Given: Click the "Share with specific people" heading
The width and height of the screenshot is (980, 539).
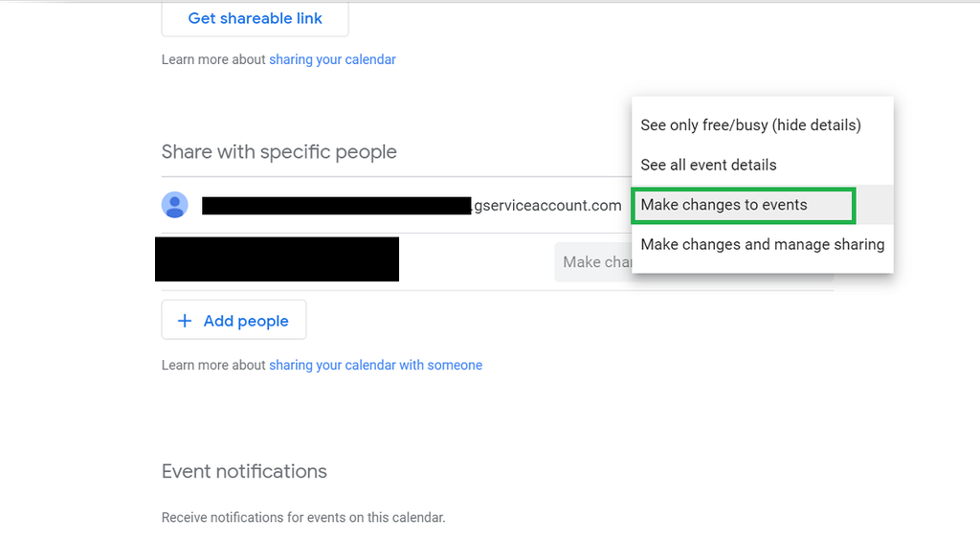Looking at the screenshot, I should [x=278, y=152].
